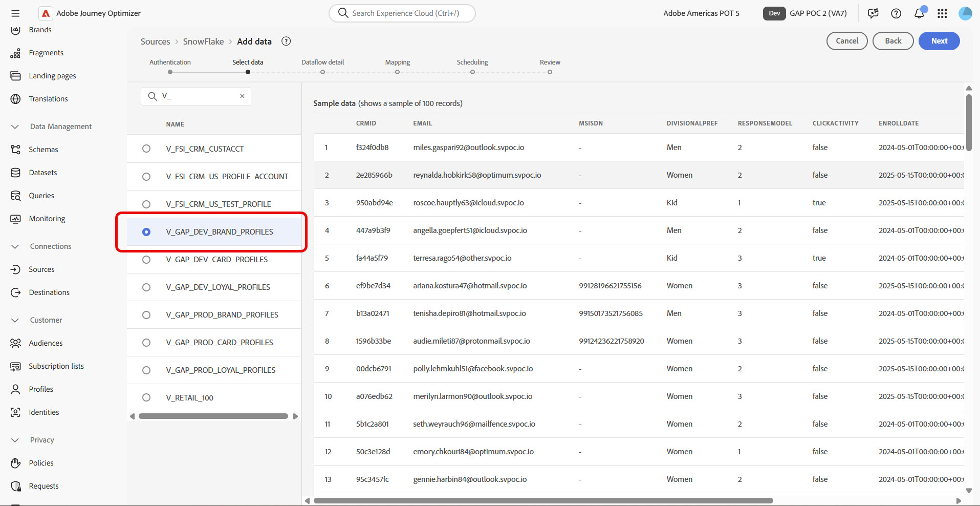
Task: Open the Queries sidebar icon
Action: pos(16,196)
